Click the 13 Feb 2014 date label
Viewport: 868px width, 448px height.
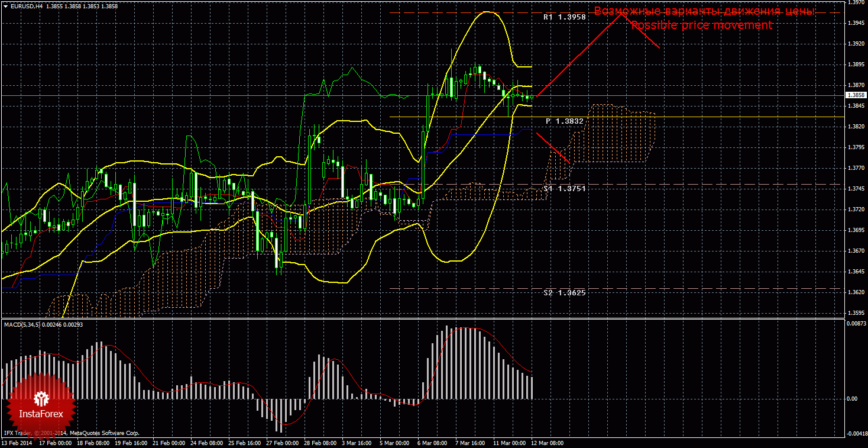pyautogui.click(x=18, y=443)
